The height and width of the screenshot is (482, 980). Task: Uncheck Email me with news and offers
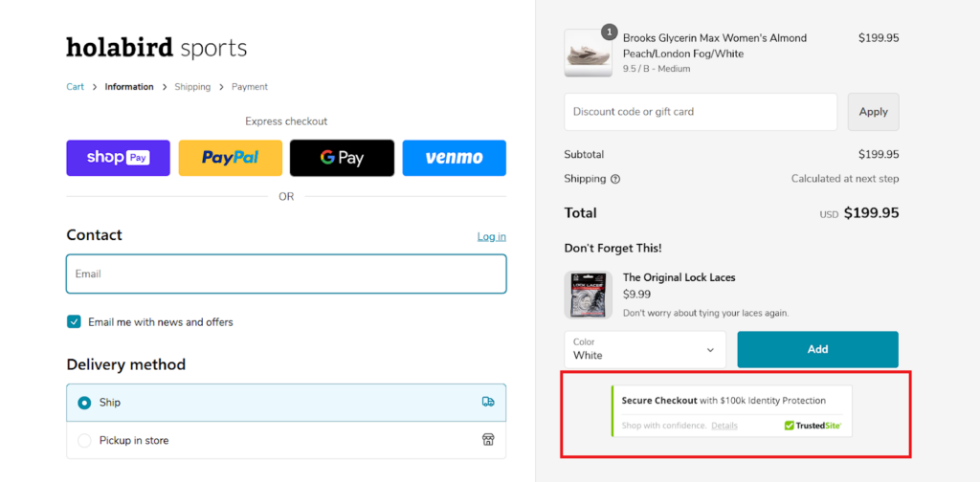coord(75,322)
